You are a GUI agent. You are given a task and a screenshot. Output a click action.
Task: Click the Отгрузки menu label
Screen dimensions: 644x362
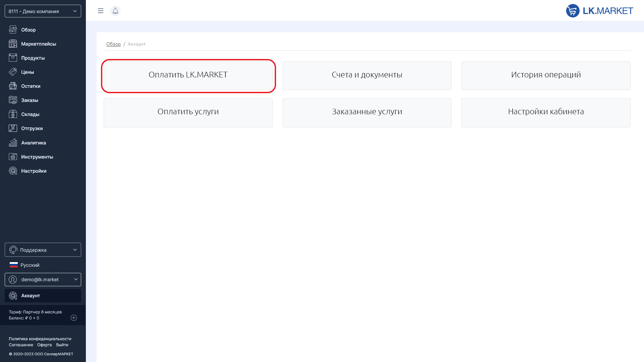(x=32, y=128)
